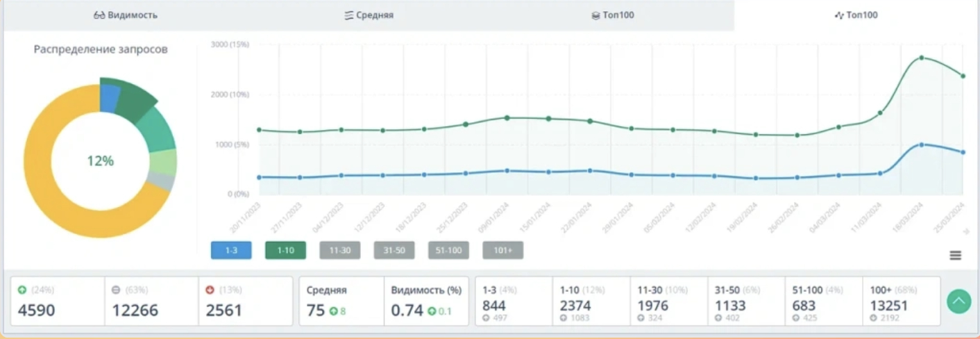
Task: Click the small icon beside 1083
Action: click(564, 319)
